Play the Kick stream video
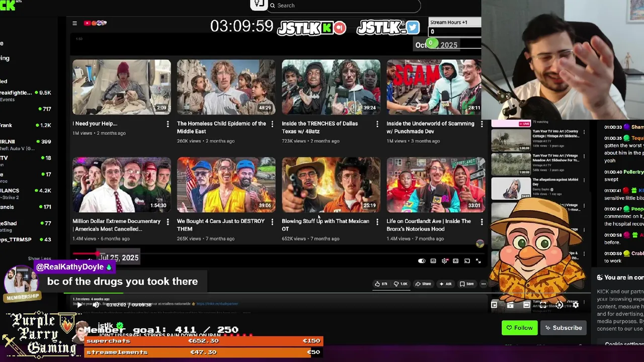 (x=79, y=305)
